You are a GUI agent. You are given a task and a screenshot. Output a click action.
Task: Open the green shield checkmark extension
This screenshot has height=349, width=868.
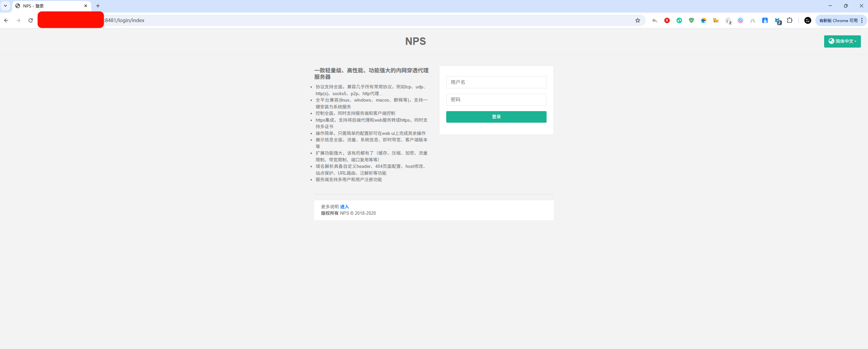pyautogui.click(x=691, y=20)
